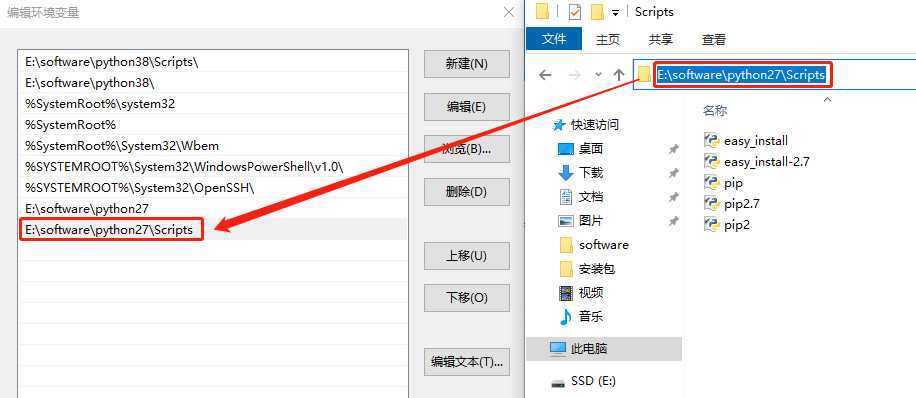Click the This PC monitor icon
916x398 pixels.
coord(558,349)
